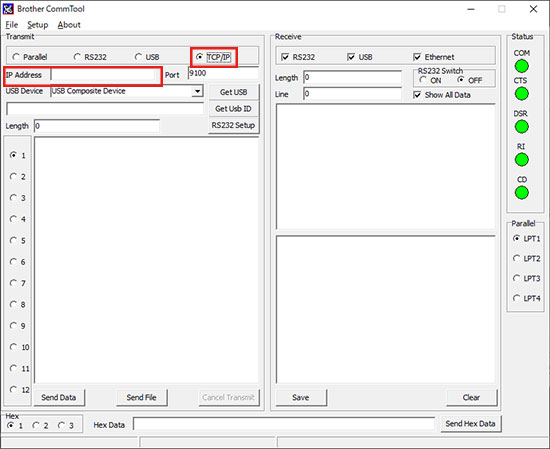Click the RI status indicator light
Image resolution: width=550 pixels, height=449 pixels.
pos(522,160)
